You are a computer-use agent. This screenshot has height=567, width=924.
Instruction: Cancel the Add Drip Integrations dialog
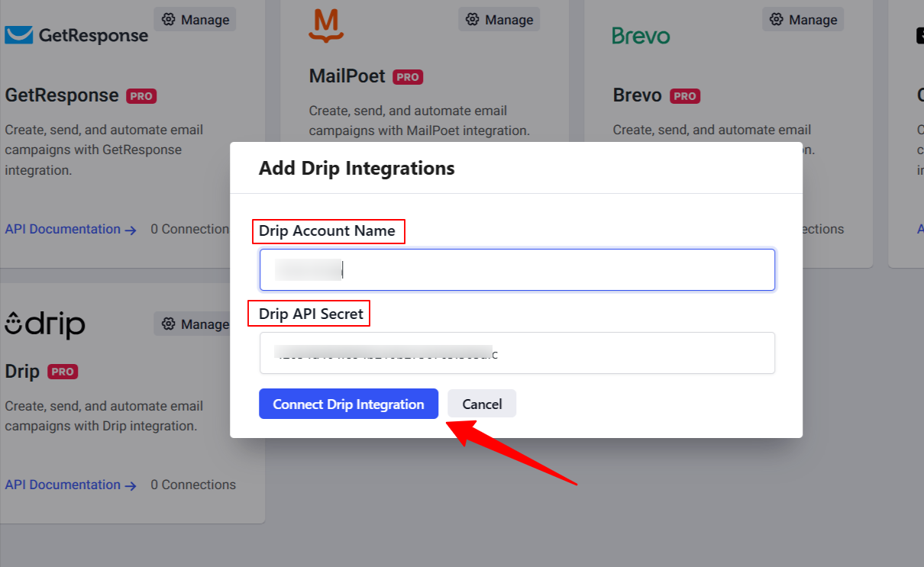click(x=482, y=403)
